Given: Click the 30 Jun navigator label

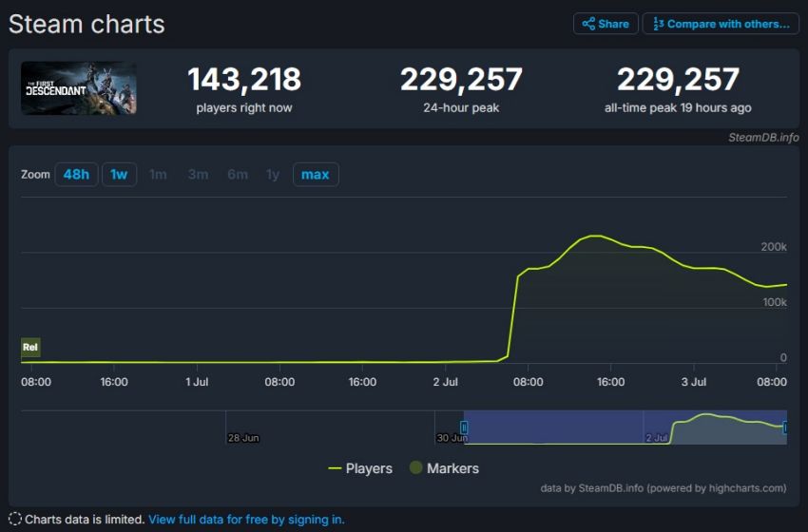Looking at the screenshot, I should 452,438.
